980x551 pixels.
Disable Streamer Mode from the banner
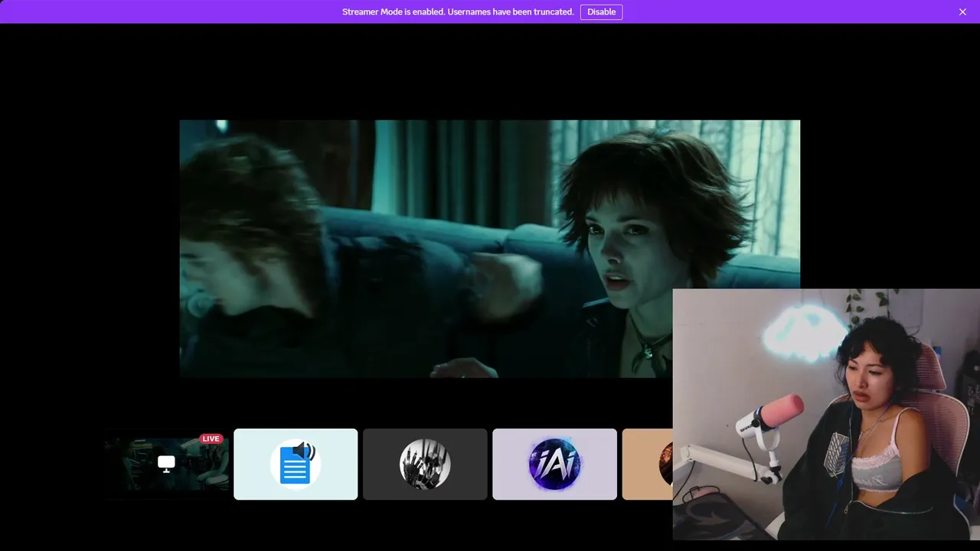[601, 11]
